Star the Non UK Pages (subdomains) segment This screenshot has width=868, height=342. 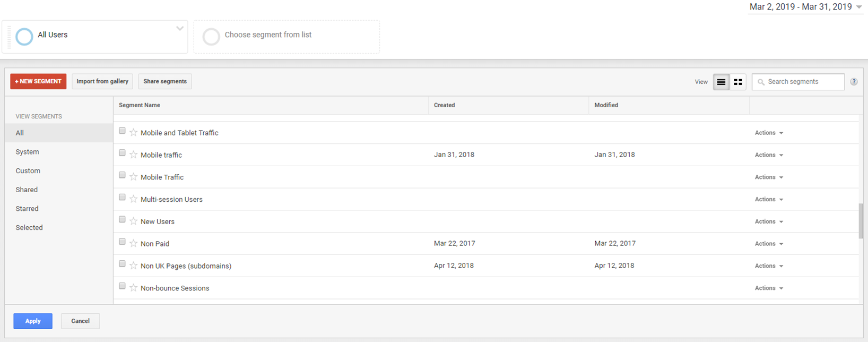coord(134,266)
